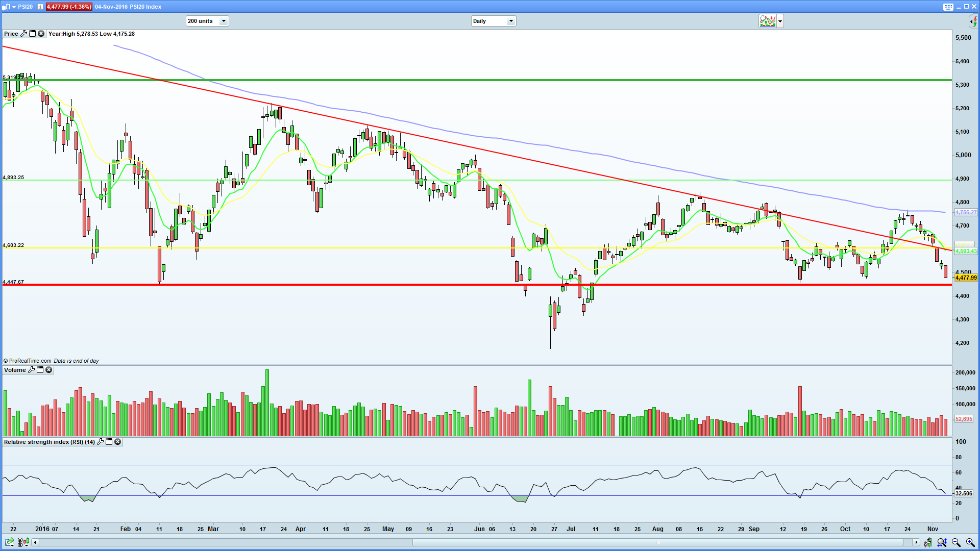
Task: Open candlestick chart properties wrench icon
Action: point(928,542)
